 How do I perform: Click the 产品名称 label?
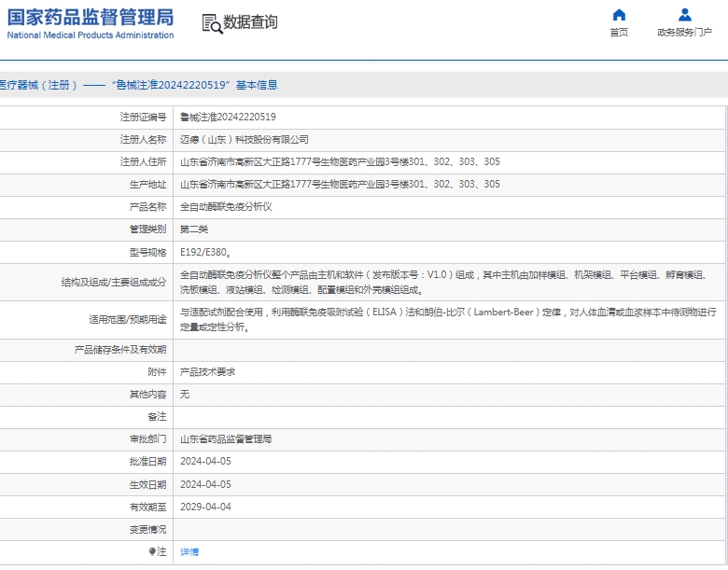pyautogui.click(x=148, y=206)
